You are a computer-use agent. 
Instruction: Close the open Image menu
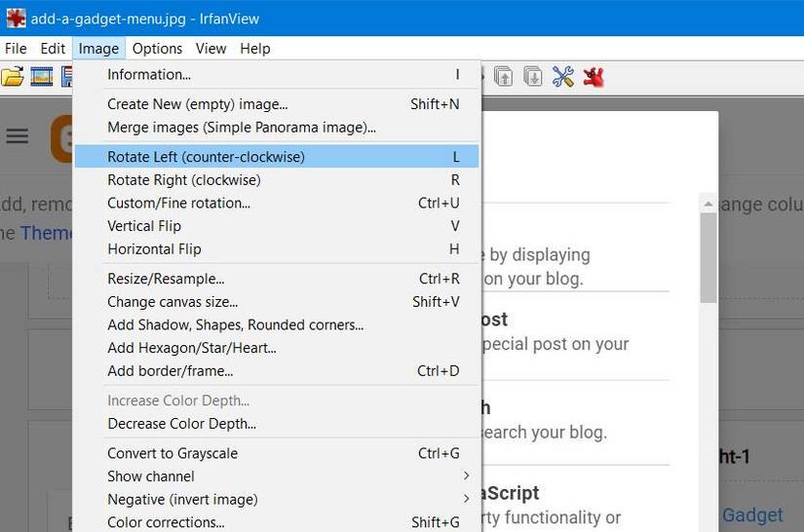(98, 49)
